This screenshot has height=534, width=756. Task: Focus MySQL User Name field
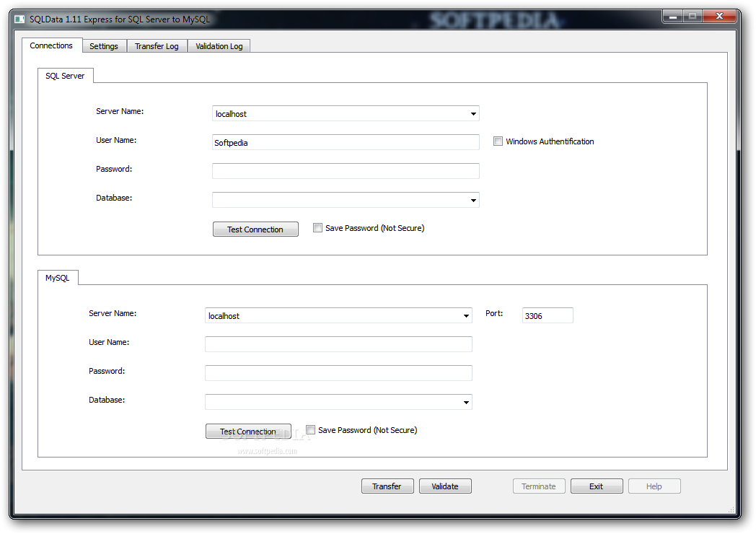point(338,344)
